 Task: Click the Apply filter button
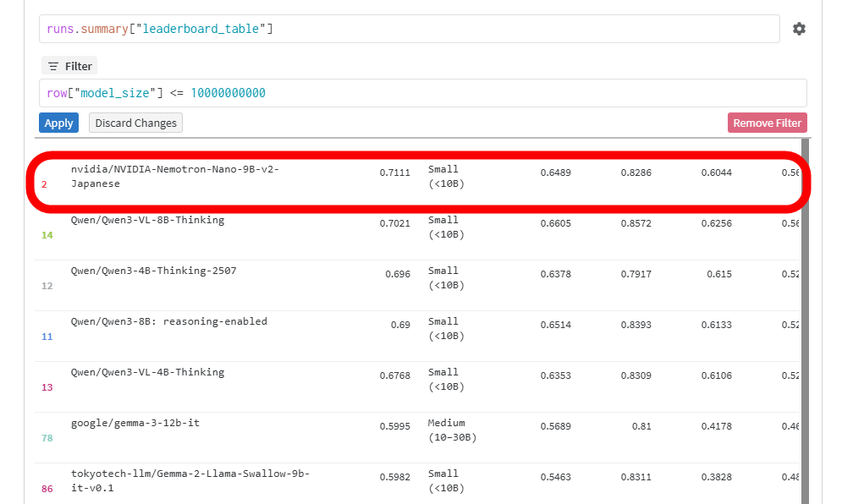coord(58,123)
